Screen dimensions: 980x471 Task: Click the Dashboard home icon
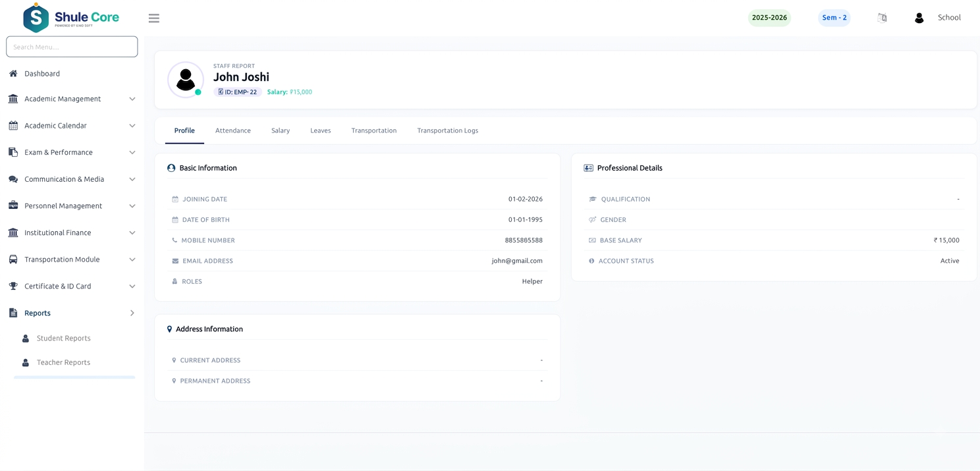point(13,74)
